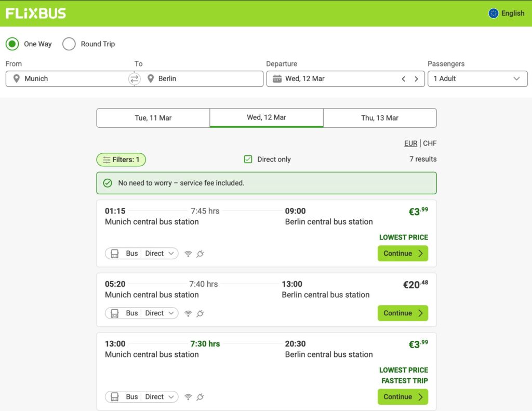Click arrival time 20:30
The image size is (532, 411).
[x=295, y=344]
